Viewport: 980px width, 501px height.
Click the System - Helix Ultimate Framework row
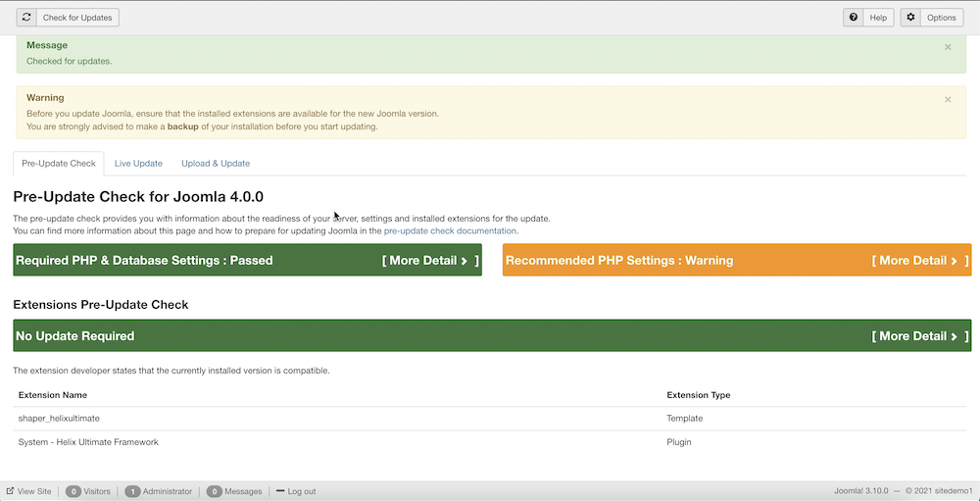[489, 442]
